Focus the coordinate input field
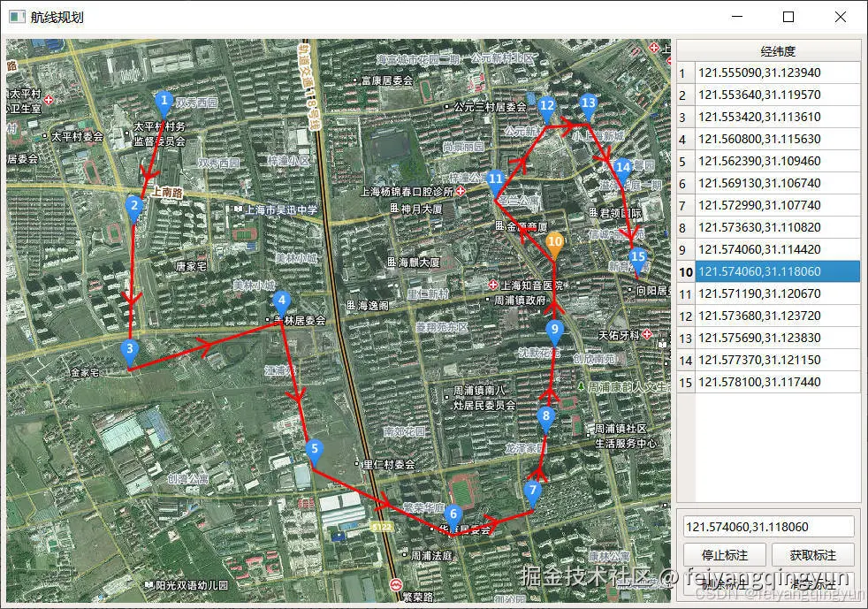Viewport: 868px width, 609px height. coord(768,527)
